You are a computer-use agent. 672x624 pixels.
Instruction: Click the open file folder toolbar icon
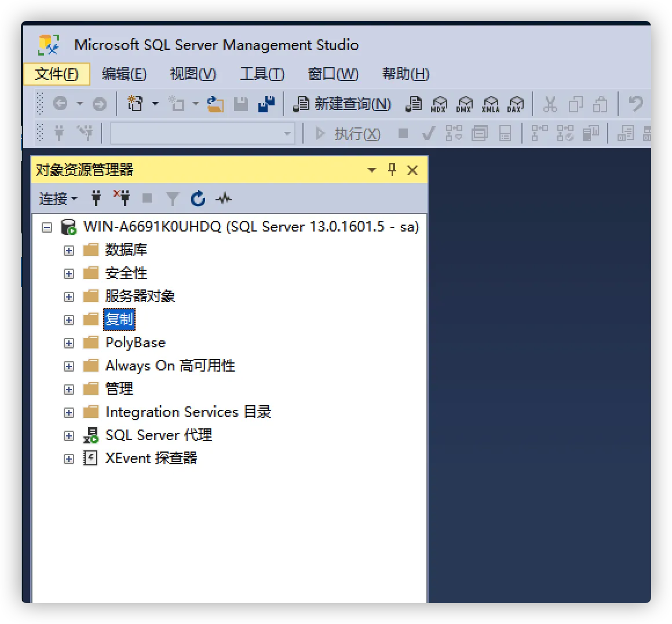point(216,104)
